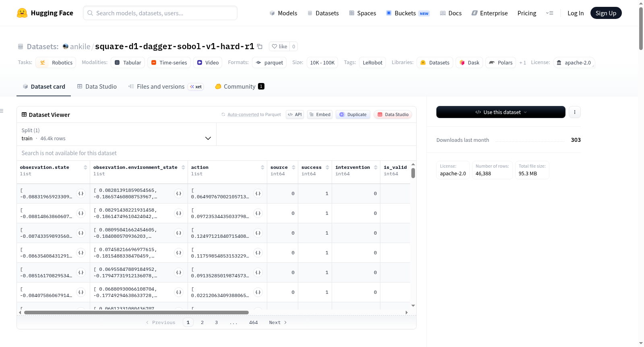Image resolution: width=644 pixels, height=347 pixels.
Task: Open Use this dataset dropdown
Action: tap(501, 112)
